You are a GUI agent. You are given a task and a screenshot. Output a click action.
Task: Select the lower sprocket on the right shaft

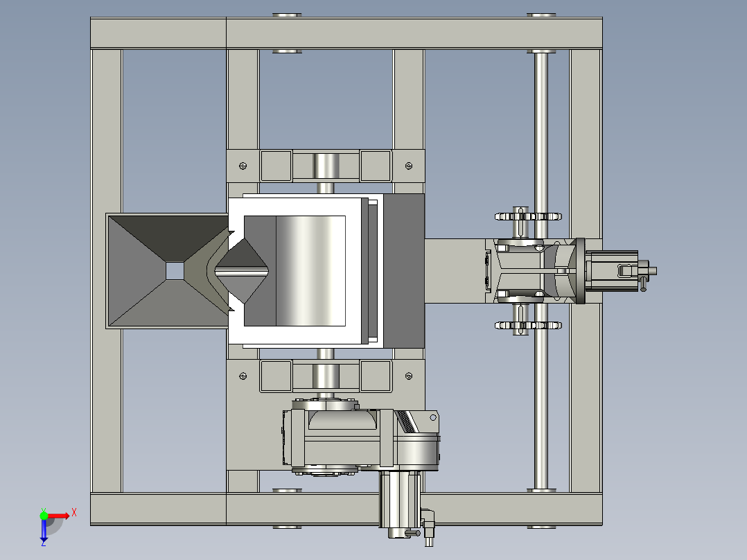[528, 326]
